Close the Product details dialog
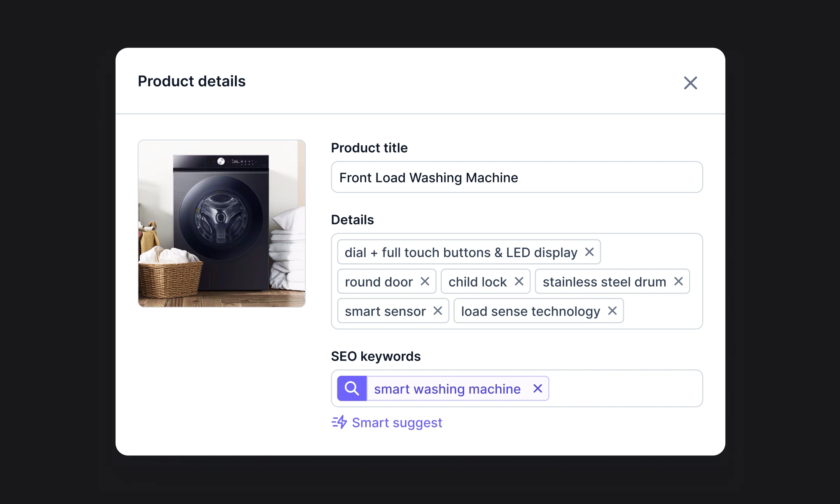This screenshot has width=840, height=504. (690, 83)
